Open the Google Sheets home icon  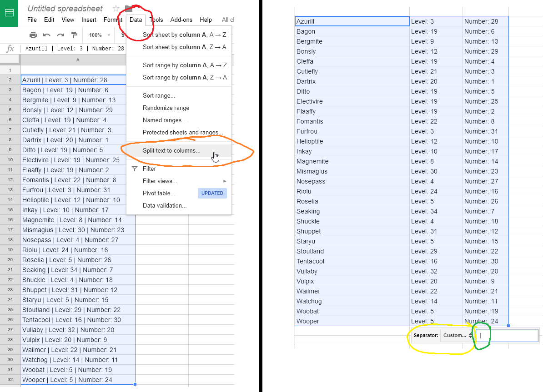pyautogui.click(x=9, y=13)
